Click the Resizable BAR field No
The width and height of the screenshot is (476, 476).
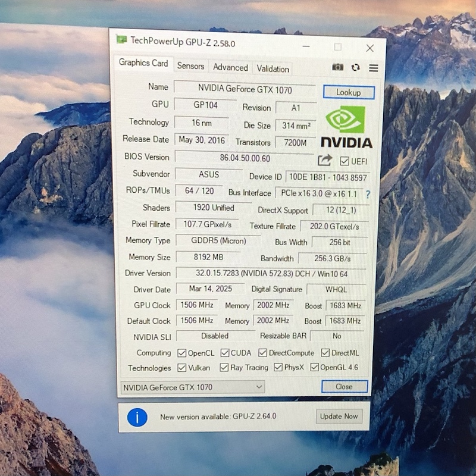[337, 336]
